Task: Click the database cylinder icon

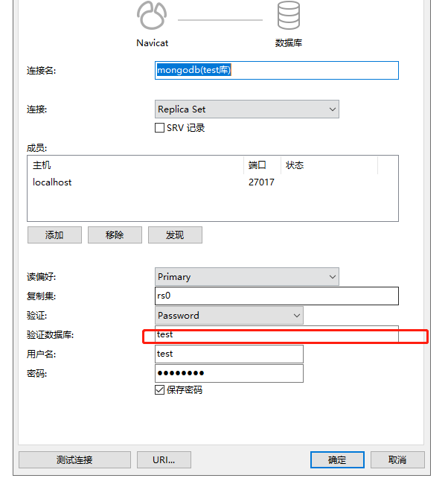Action: (289, 15)
